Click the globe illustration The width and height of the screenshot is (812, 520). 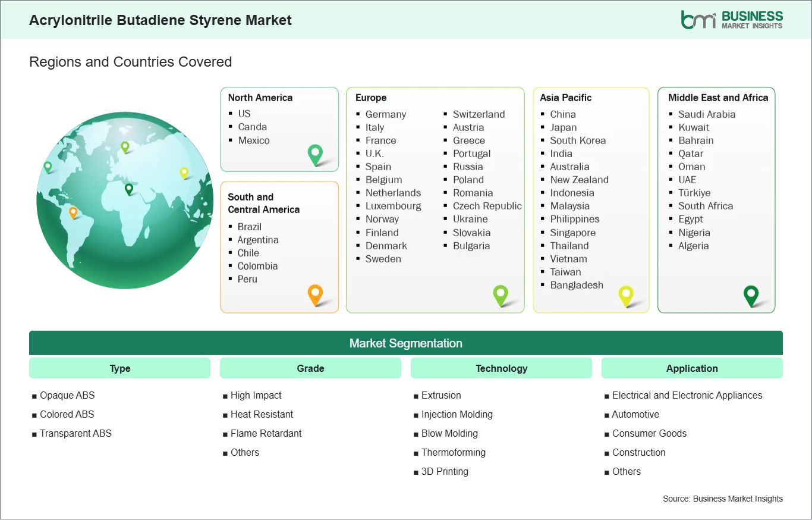point(125,201)
